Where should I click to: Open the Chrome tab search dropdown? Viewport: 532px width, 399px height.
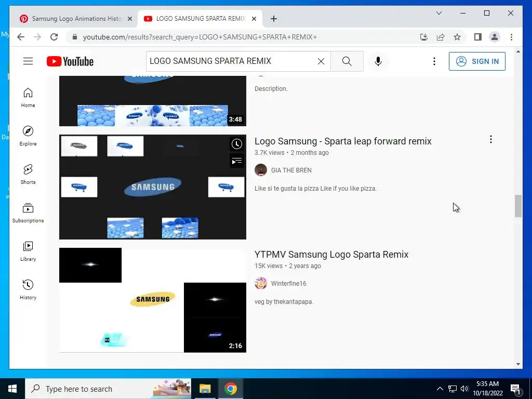(438, 13)
